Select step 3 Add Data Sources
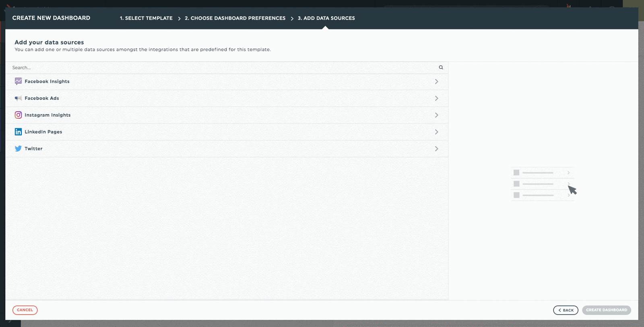The image size is (644, 327). pyautogui.click(x=326, y=18)
